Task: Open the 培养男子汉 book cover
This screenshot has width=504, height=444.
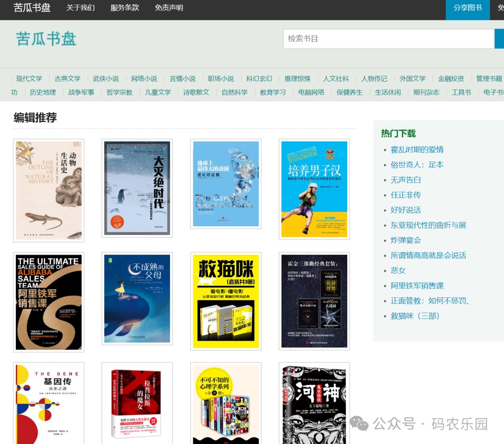Action: (x=315, y=189)
